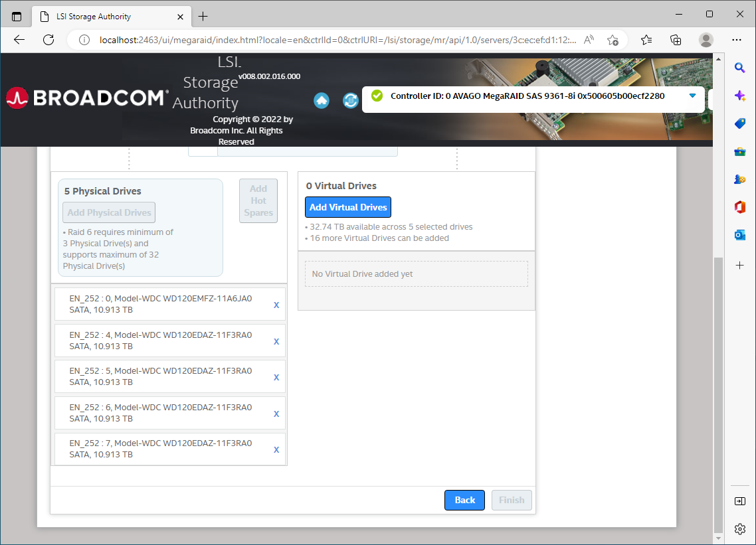Select the 'No Virtual Drive added yet' placeholder
Image resolution: width=756 pixels, height=545 pixels.
(x=417, y=273)
